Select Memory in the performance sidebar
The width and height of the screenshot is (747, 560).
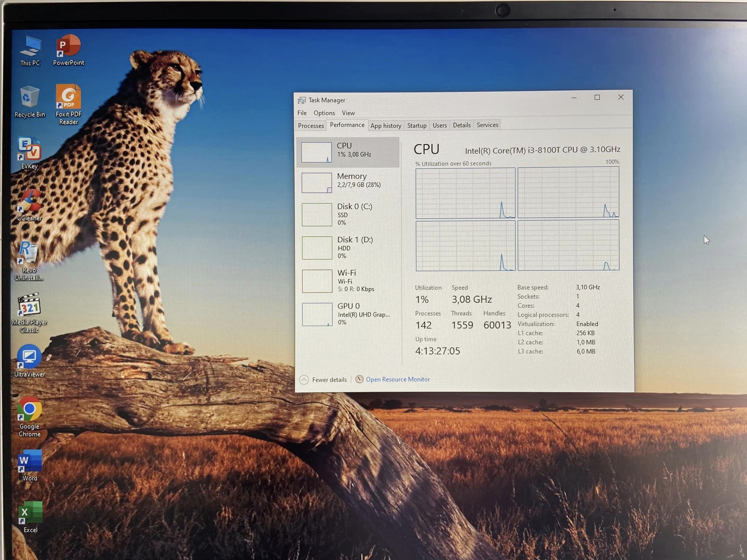pyautogui.click(x=348, y=182)
